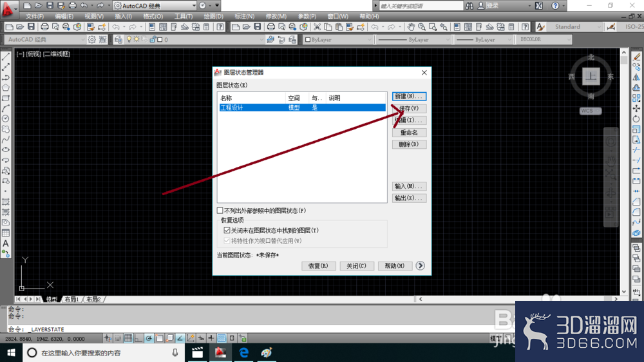644x362 pixels.
Task: Uncheck turn off layers not found option
Action: coord(227,231)
